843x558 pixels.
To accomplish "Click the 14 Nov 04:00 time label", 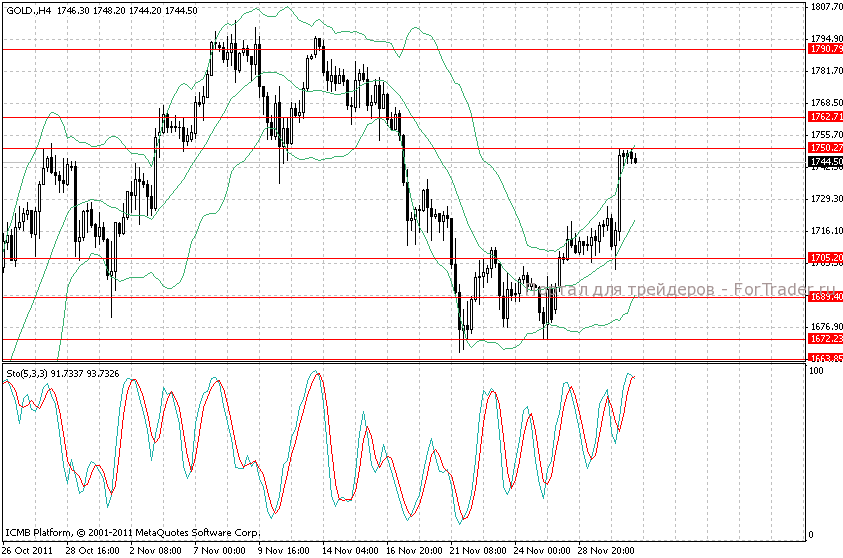I will click(350, 550).
